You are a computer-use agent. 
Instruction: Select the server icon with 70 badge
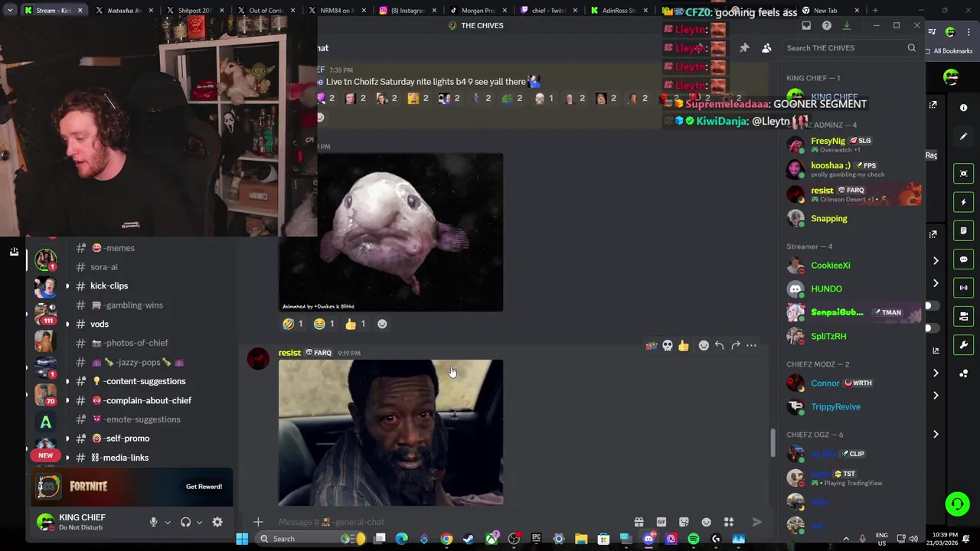[46, 393]
